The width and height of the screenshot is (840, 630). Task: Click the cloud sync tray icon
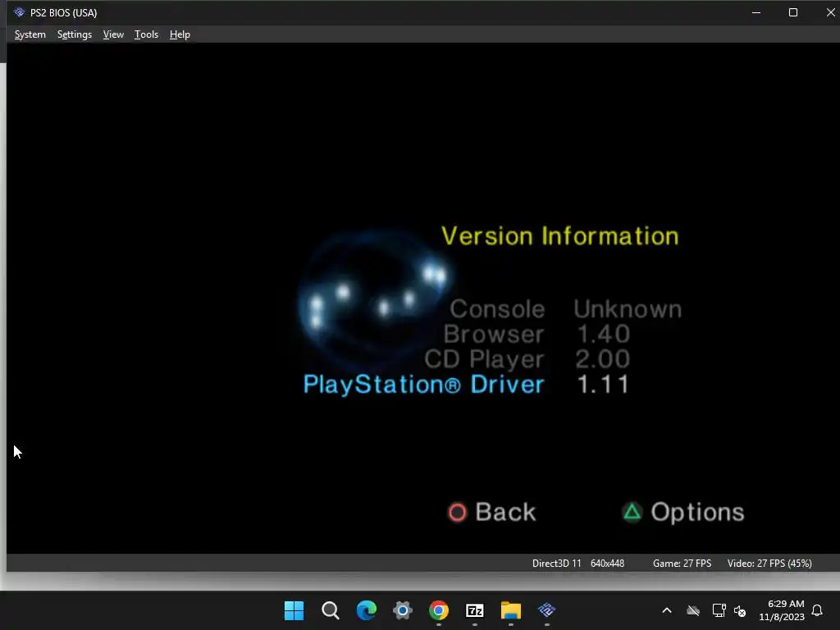tap(693, 610)
